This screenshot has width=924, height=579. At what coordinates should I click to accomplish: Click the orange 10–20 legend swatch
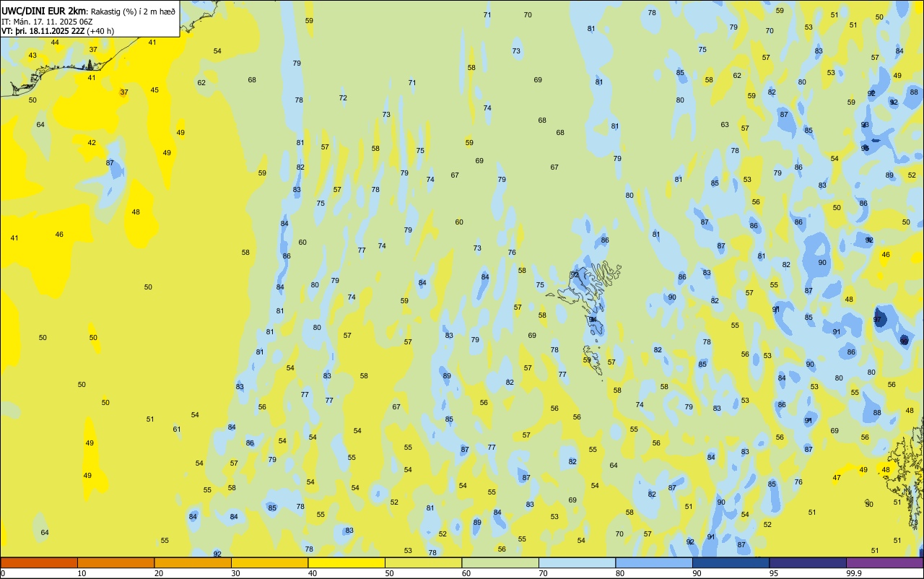click(x=115, y=562)
